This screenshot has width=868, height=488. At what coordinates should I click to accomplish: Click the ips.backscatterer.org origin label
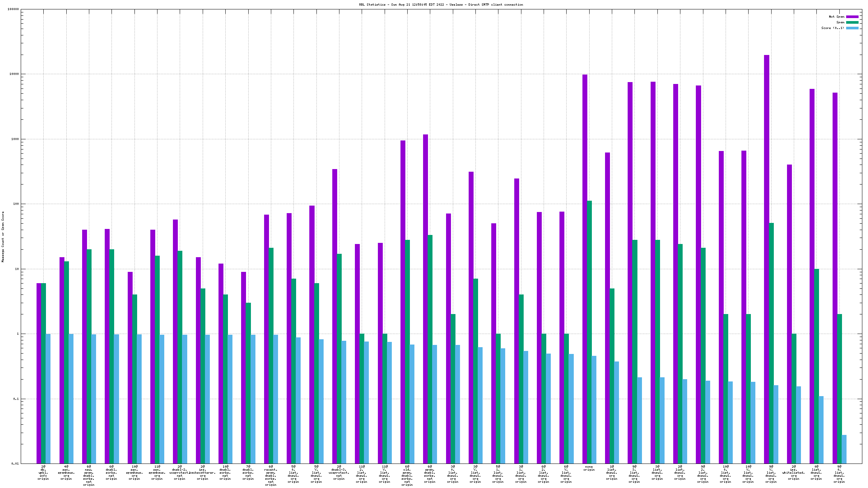tap(202, 473)
